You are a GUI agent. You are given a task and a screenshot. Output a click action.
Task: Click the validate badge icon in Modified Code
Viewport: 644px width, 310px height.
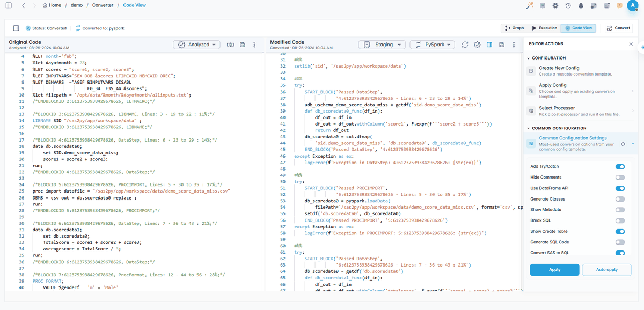click(x=477, y=45)
